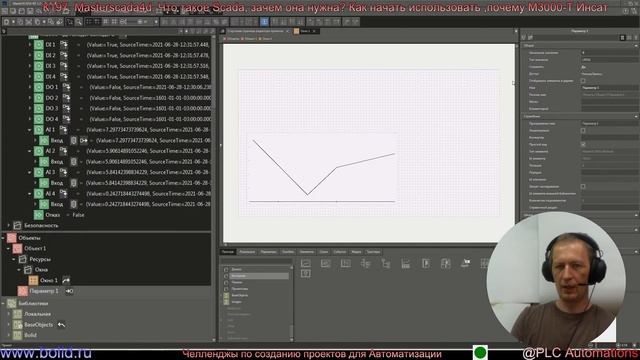Collapse the Общие properties section

click(x=636, y=46)
